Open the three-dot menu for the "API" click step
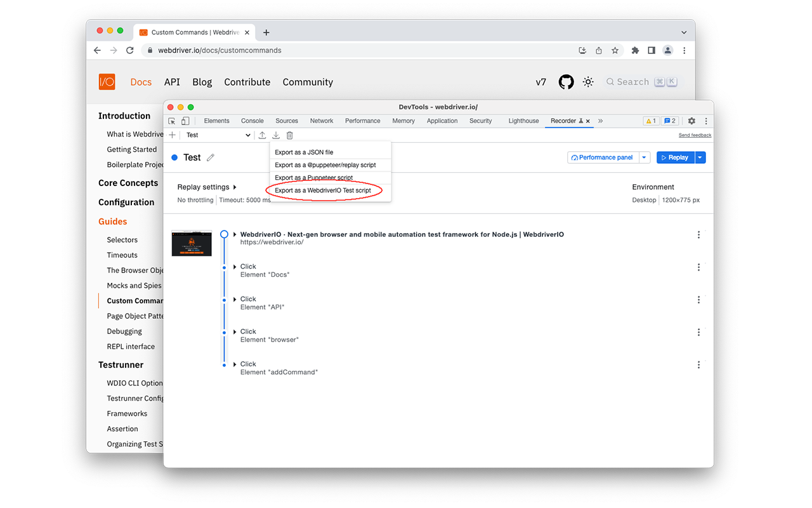812x508 pixels. (x=698, y=300)
